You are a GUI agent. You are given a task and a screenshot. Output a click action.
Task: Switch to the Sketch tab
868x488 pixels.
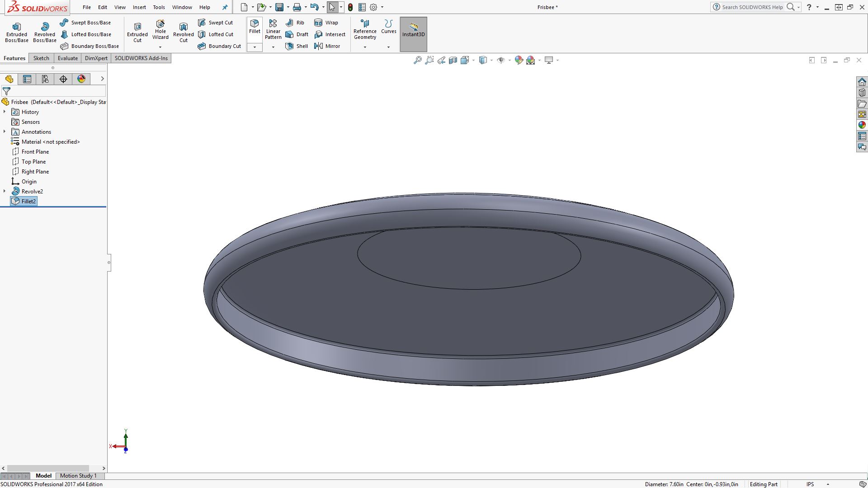41,58
